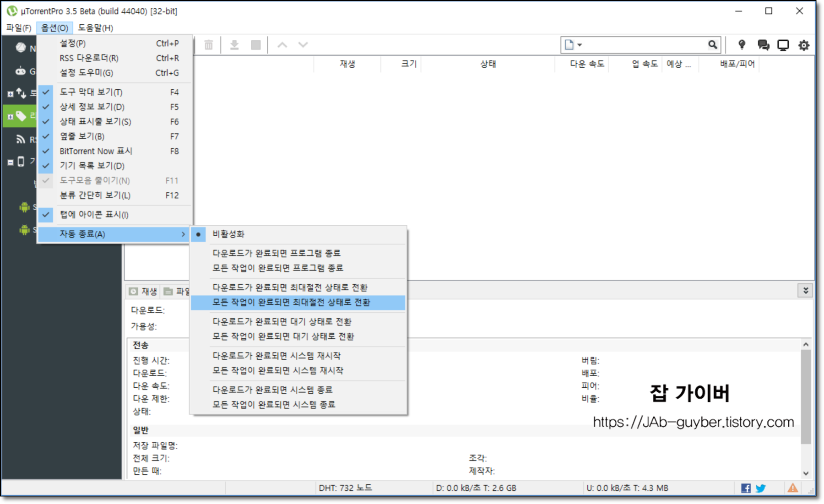Click the orange warning triangle icon
The height and width of the screenshot is (504, 824).
click(793, 488)
